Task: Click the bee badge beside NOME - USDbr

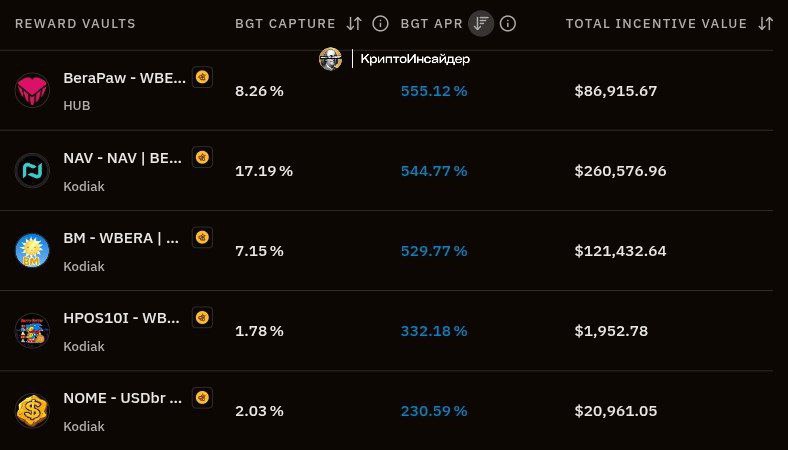Action: [x=202, y=398]
